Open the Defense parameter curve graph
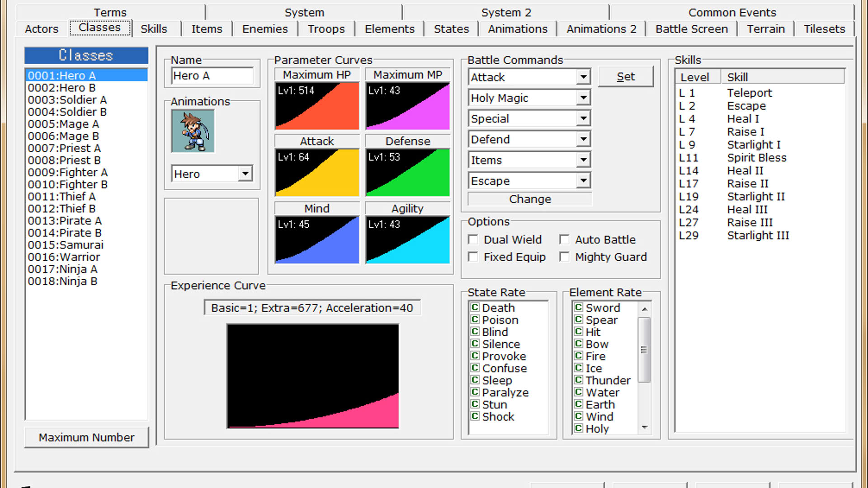868x488 pixels. [408, 173]
